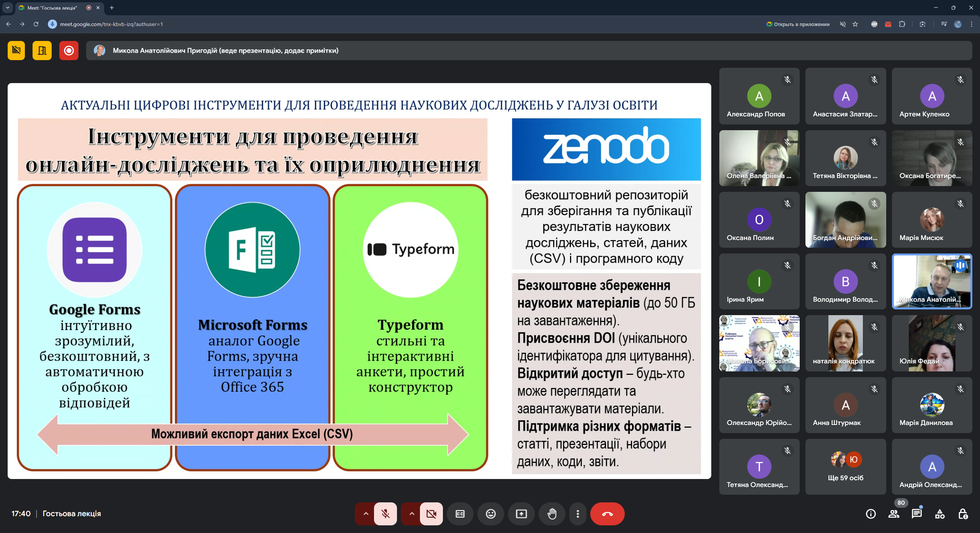Select the Оксана Богатире video tile

[932, 158]
